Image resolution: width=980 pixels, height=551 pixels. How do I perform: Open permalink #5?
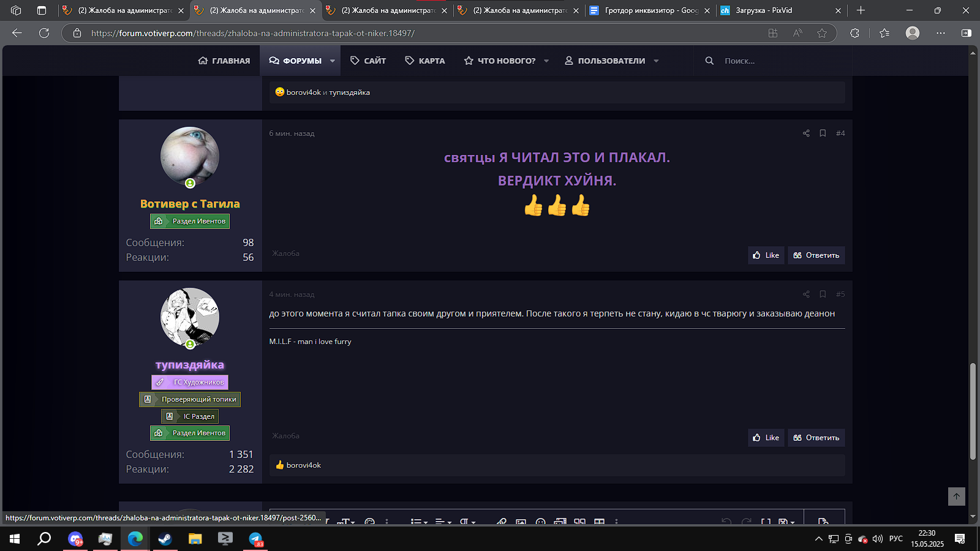(840, 294)
